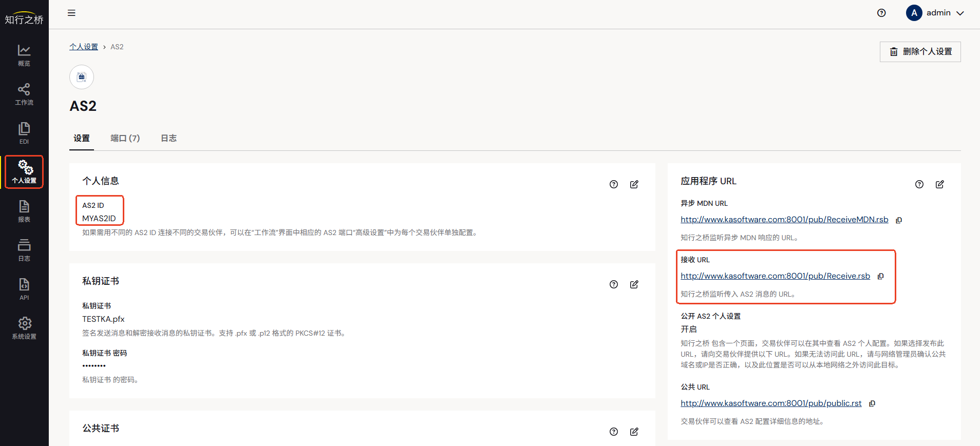Edit the 个人信息 section
The height and width of the screenshot is (446, 980).
[x=634, y=184]
